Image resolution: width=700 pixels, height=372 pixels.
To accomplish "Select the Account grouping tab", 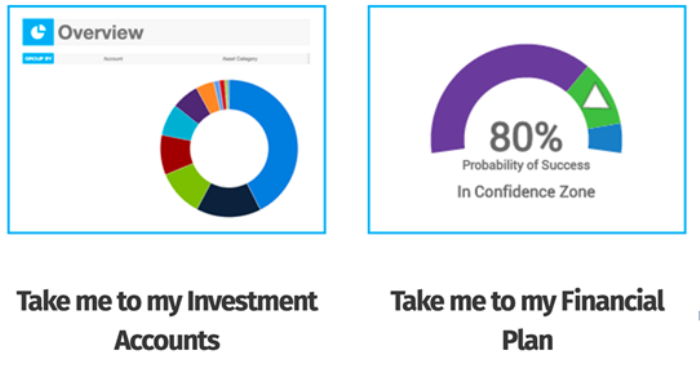I will [113, 59].
